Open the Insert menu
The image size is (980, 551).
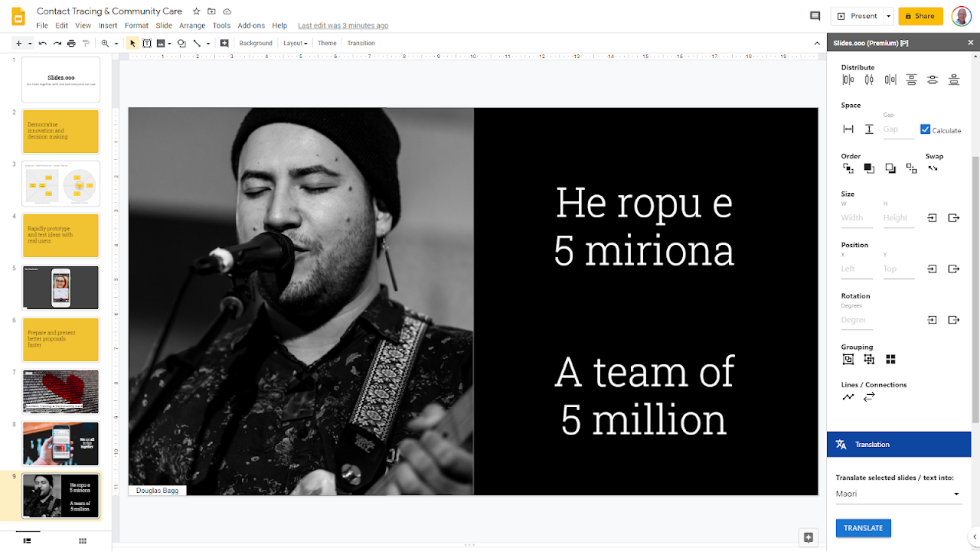(108, 25)
